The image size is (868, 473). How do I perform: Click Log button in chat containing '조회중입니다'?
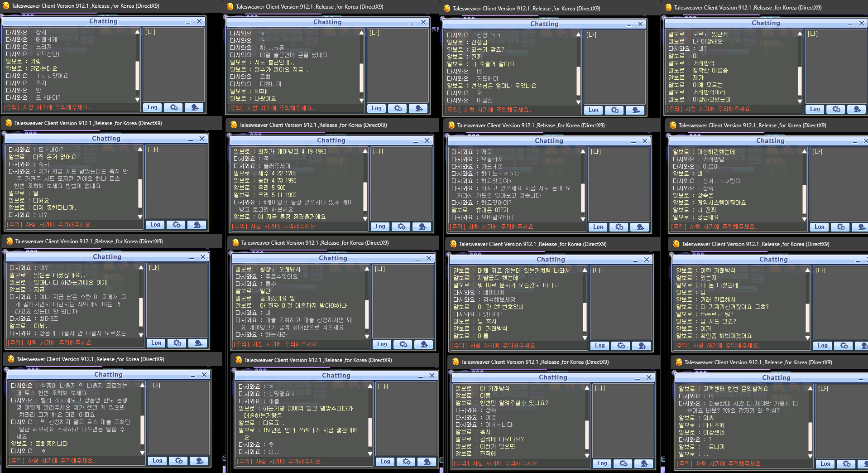pyautogui.click(x=158, y=461)
